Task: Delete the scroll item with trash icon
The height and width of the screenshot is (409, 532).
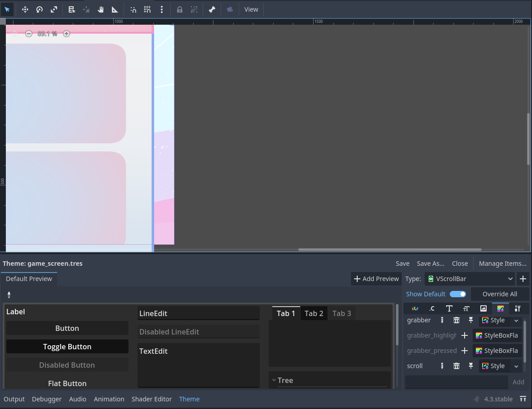Action: [x=457, y=366]
